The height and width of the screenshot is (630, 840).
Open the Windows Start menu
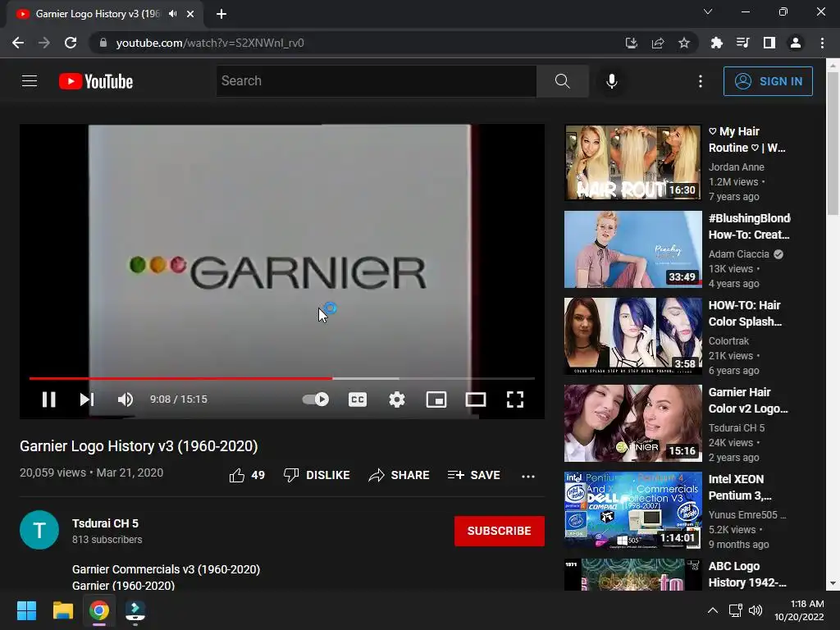point(26,610)
